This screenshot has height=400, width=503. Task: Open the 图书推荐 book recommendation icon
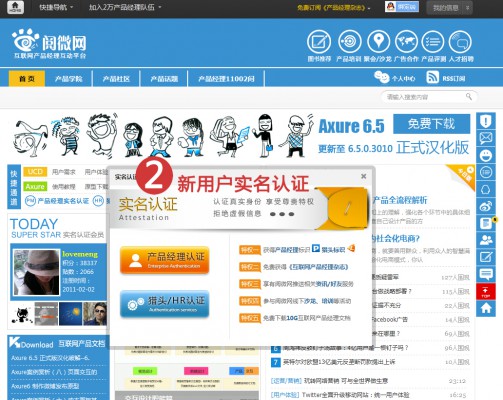319,42
